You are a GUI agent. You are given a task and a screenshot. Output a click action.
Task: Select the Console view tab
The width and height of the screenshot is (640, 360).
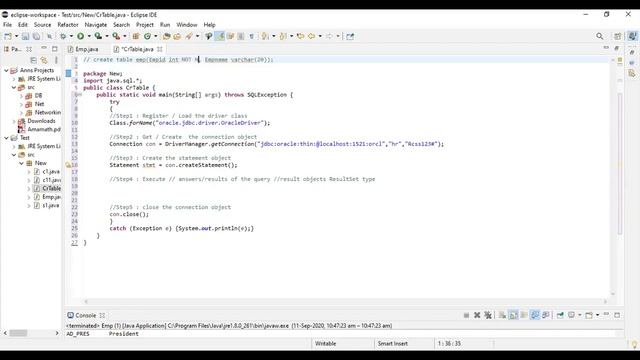(x=85, y=316)
